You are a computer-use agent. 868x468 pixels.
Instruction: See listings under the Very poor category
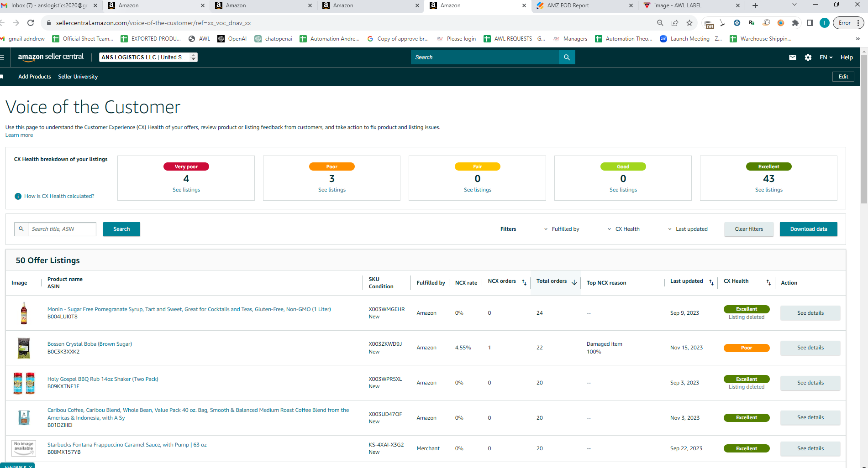[186, 190]
